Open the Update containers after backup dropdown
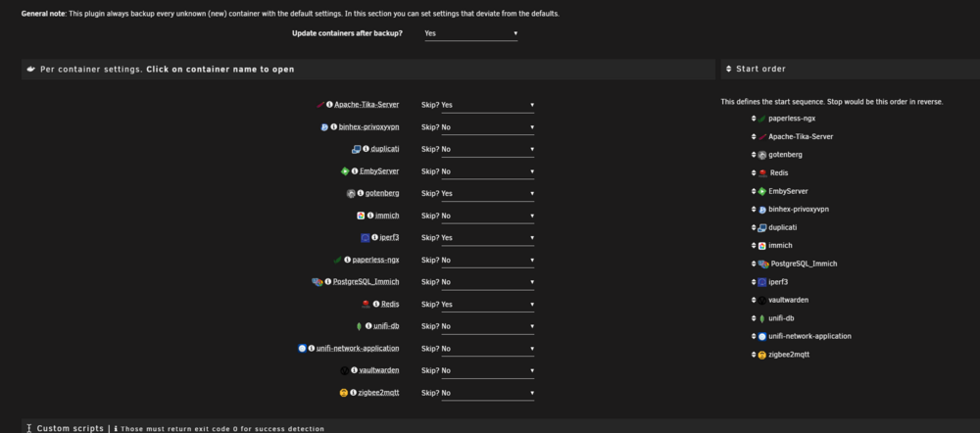 click(470, 33)
